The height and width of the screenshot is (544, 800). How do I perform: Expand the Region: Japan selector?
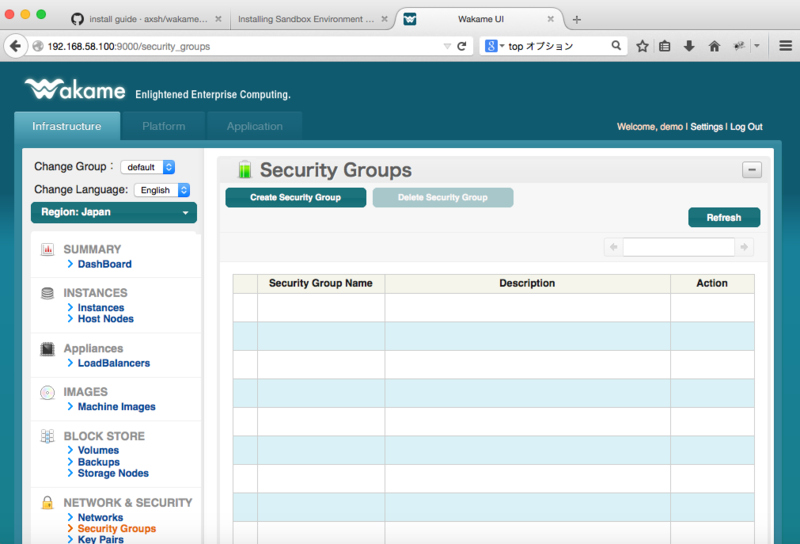(x=114, y=212)
